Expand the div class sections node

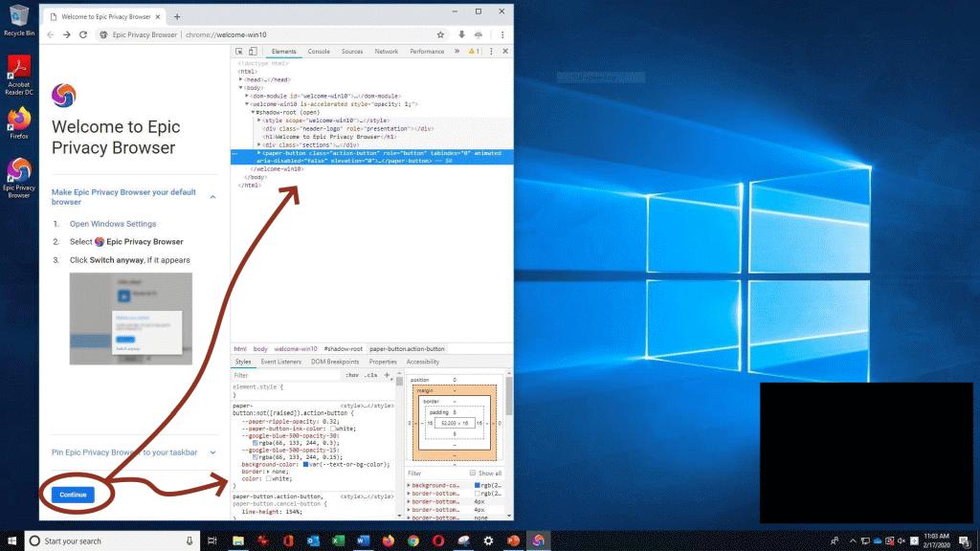pos(259,145)
